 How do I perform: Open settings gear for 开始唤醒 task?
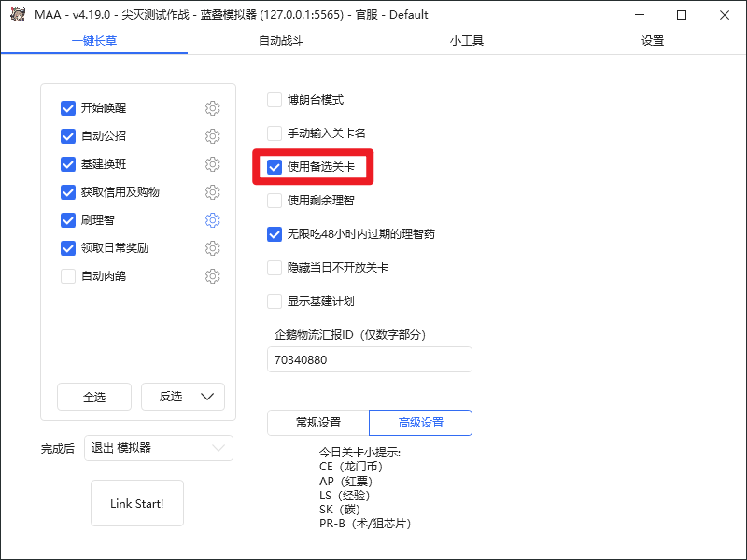point(212,108)
